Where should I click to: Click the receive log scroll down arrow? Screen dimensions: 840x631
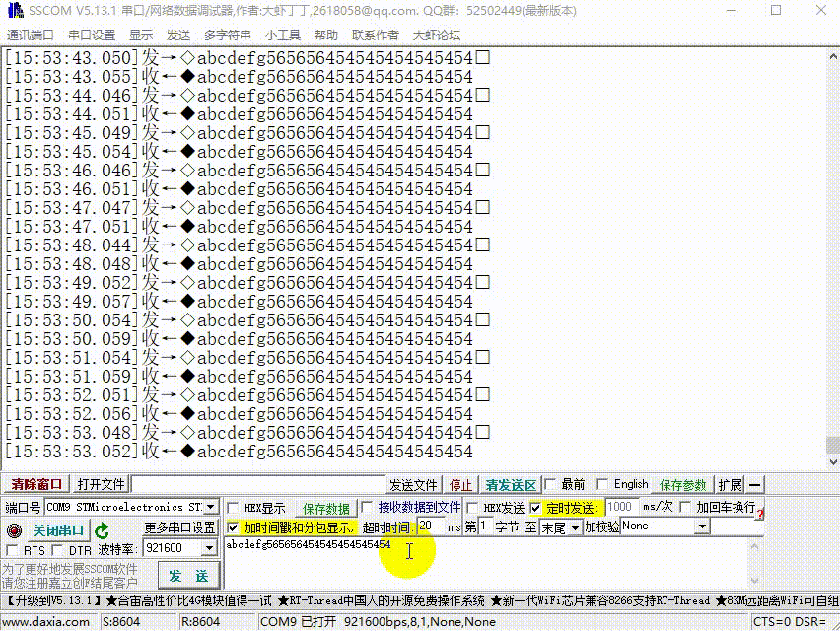tap(833, 462)
